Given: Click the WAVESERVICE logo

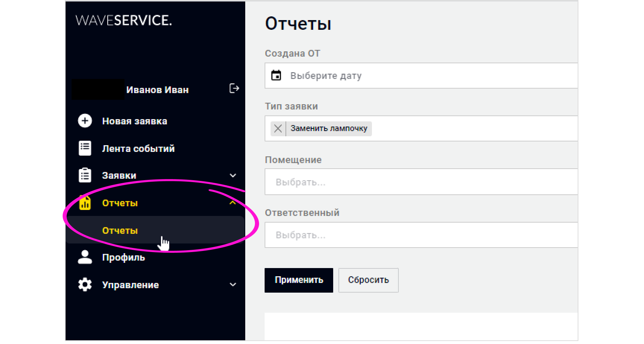Looking at the screenshot, I should [124, 20].
